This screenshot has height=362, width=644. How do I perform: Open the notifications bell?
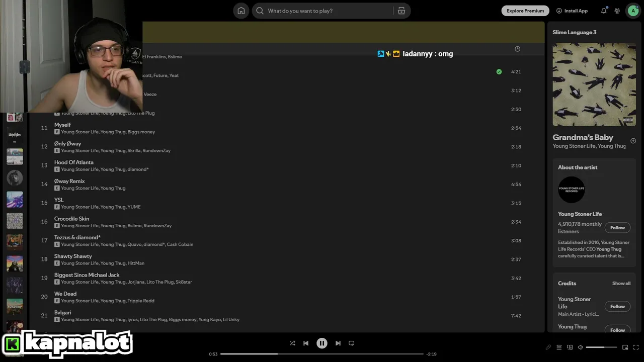pyautogui.click(x=604, y=11)
